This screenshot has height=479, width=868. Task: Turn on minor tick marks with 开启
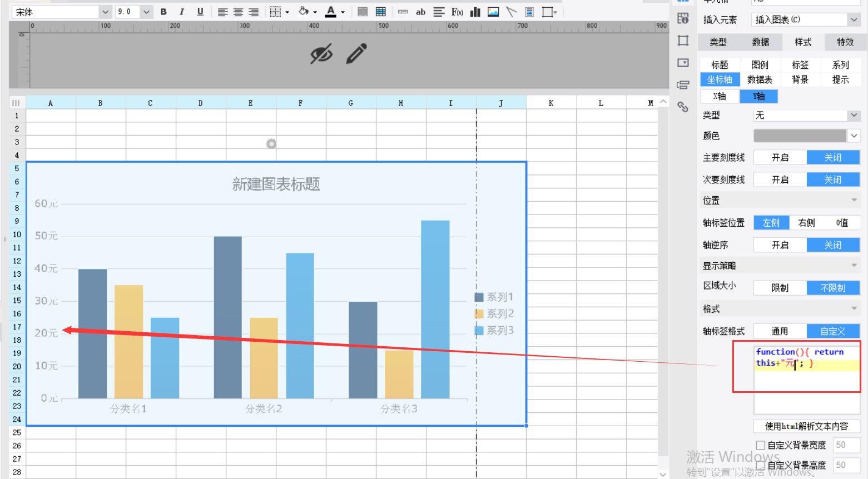coord(780,180)
